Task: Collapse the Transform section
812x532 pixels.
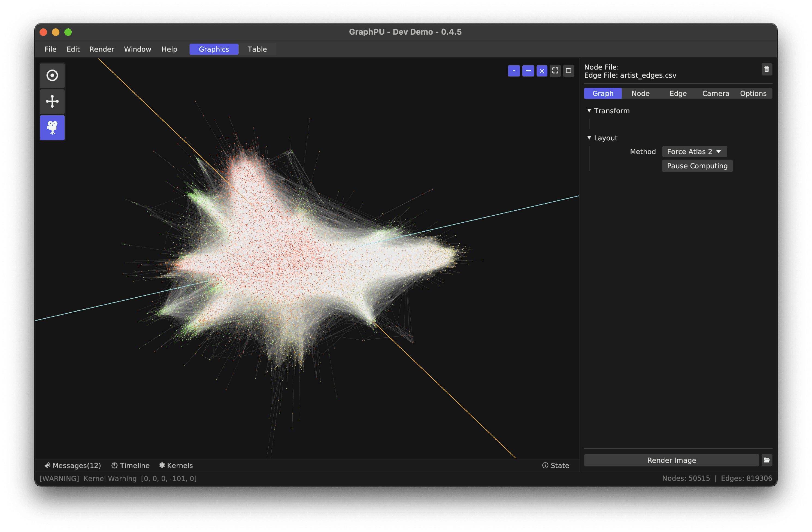Action: pos(589,111)
